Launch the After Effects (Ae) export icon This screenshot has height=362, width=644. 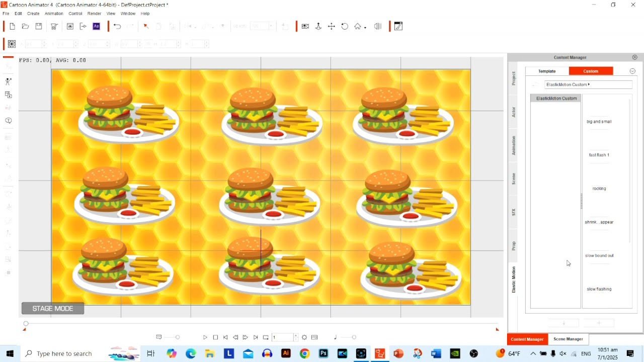click(96, 26)
